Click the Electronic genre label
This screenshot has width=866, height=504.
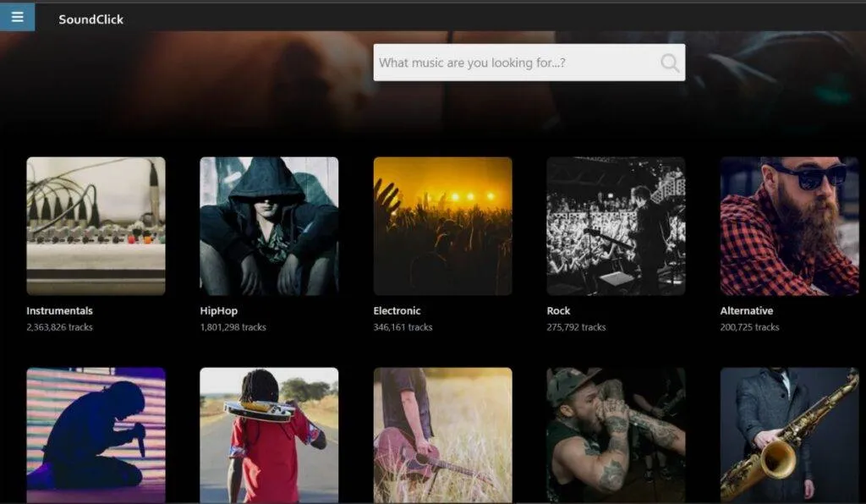coord(397,310)
